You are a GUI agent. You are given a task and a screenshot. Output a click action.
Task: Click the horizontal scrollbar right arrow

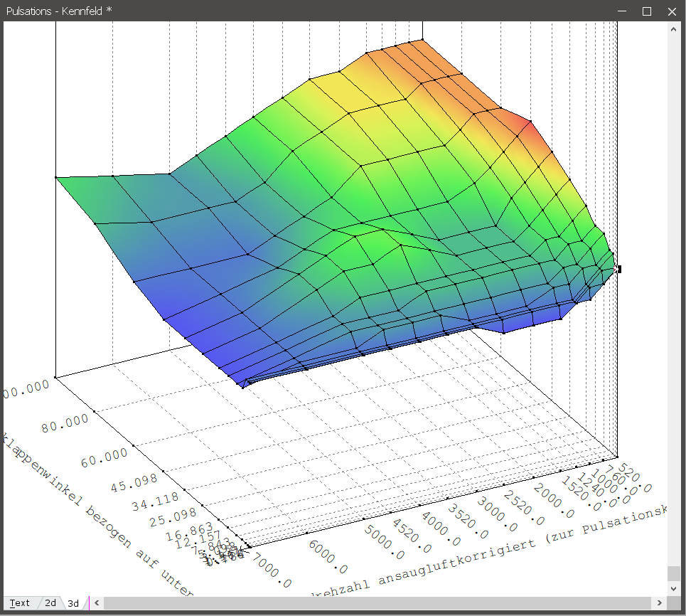pyautogui.click(x=659, y=603)
